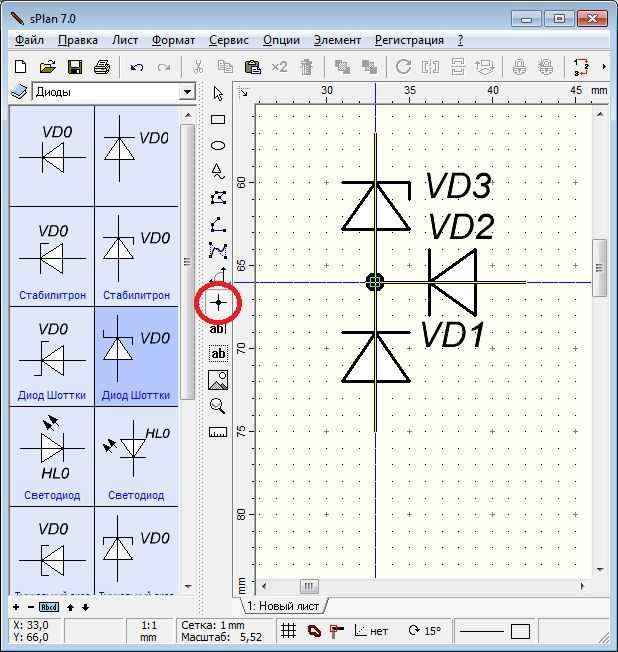Expand component list with down scroll arrow
618x652 pixels.
(188, 587)
